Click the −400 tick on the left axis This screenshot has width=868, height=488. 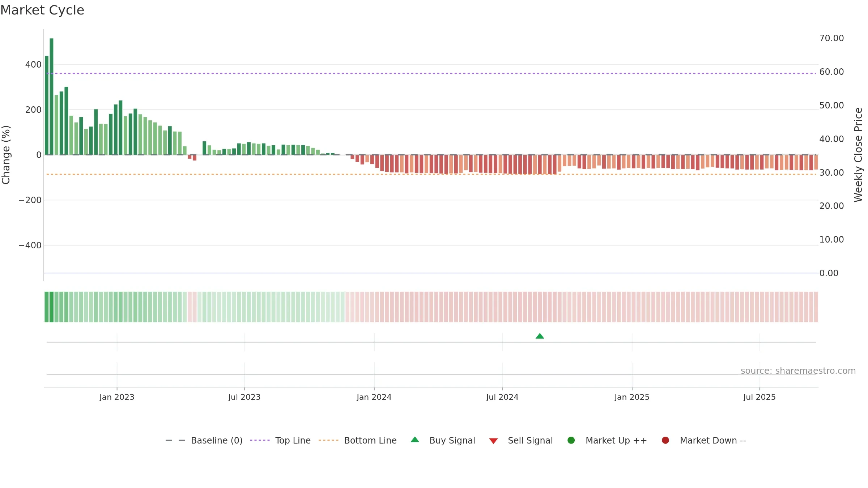tap(30, 245)
